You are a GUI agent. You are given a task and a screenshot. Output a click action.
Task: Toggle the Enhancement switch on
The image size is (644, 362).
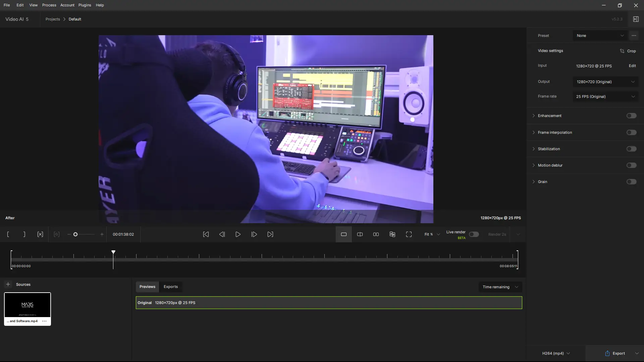(631, 116)
